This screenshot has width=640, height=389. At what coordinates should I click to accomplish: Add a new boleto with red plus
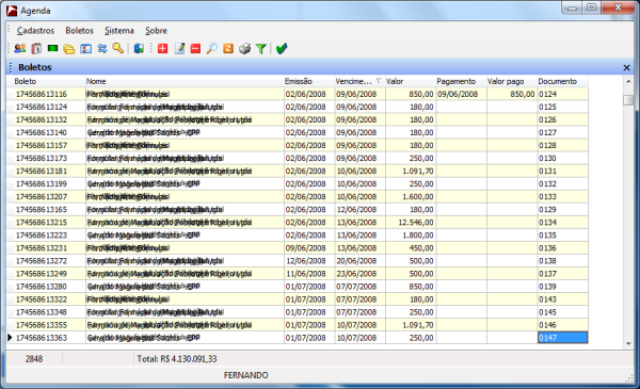pyautogui.click(x=162, y=49)
